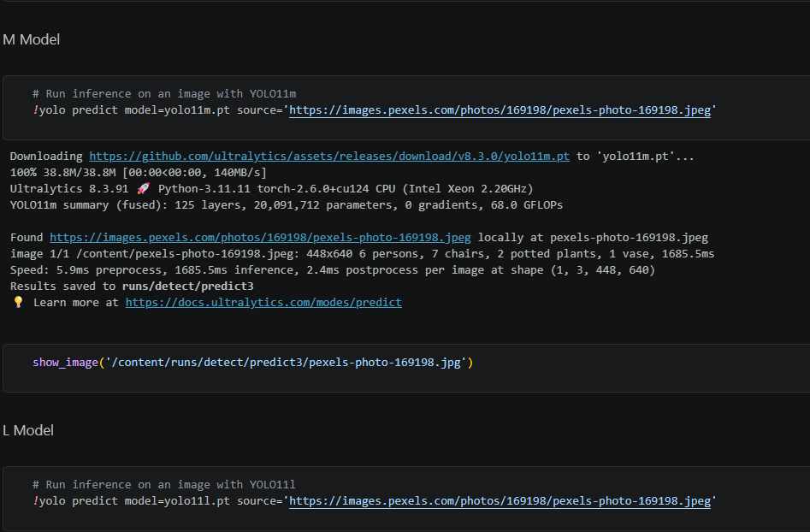Click '!yolo predict model=yolo11m.pt' command text
The height and width of the screenshot is (532, 810).
click(131, 110)
